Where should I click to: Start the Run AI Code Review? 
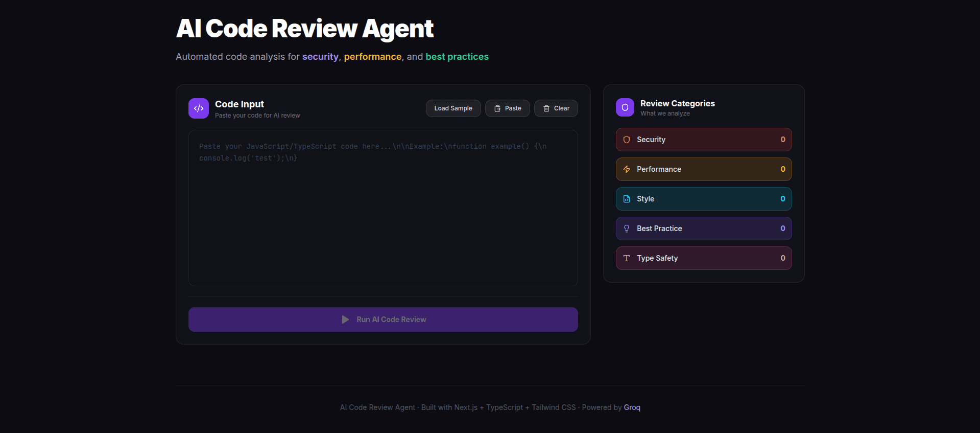pyautogui.click(x=383, y=320)
